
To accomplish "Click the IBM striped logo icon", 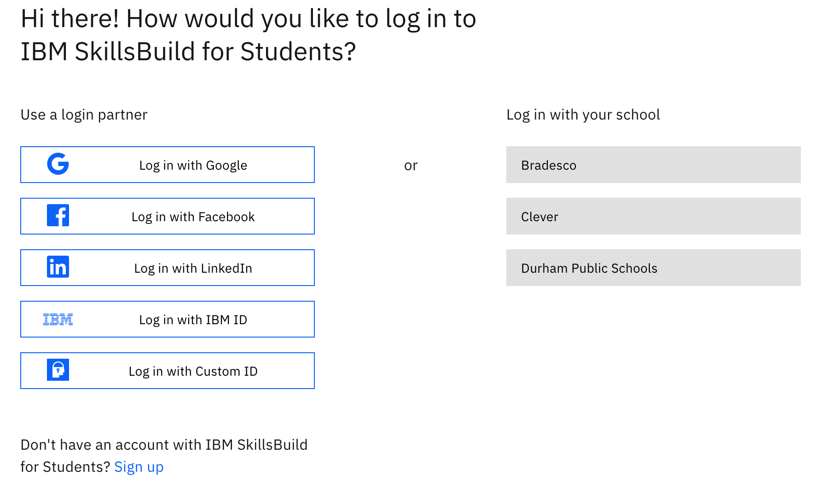I will pyautogui.click(x=58, y=319).
